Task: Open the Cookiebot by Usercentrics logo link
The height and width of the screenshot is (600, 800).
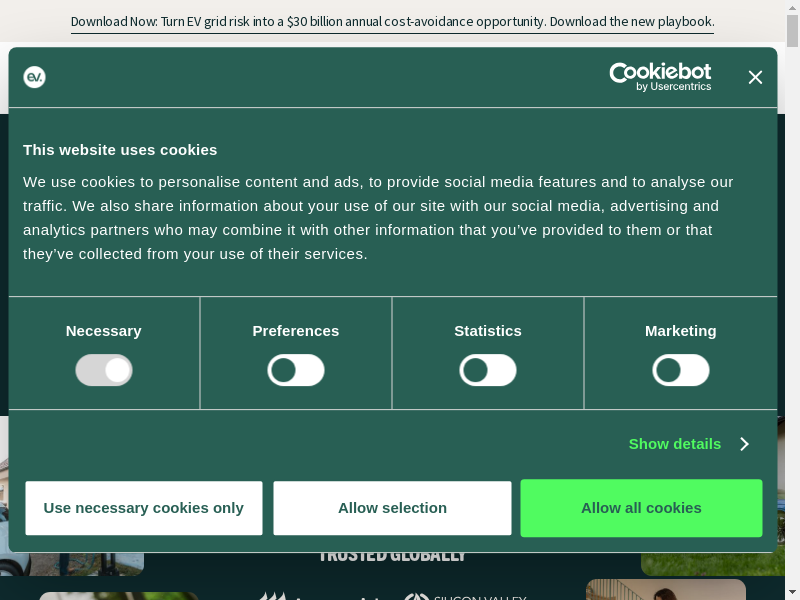Action: tap(660, 77)
